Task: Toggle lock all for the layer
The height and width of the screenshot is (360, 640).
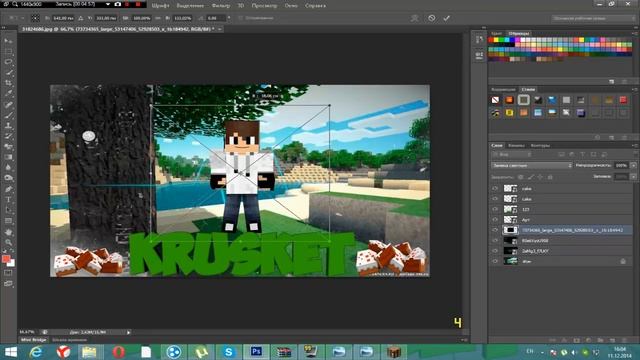Action: tap(550, 177)
